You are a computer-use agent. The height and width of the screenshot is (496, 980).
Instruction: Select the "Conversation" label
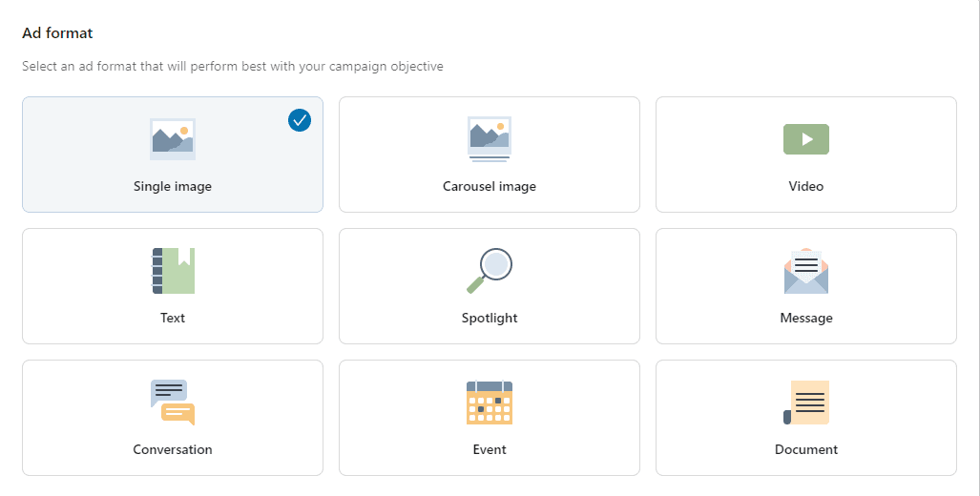pos(173,450)
